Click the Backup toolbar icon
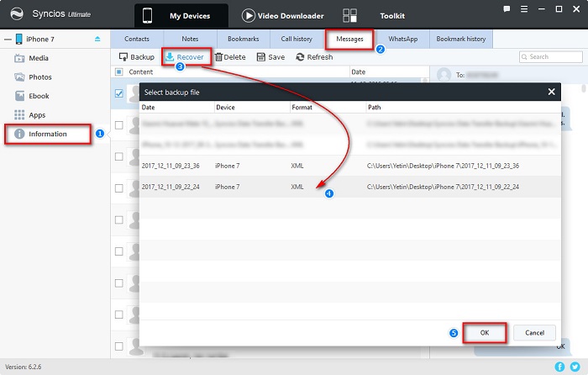The width and height of the screenshot is (588, 375). (x=123, y=57)
